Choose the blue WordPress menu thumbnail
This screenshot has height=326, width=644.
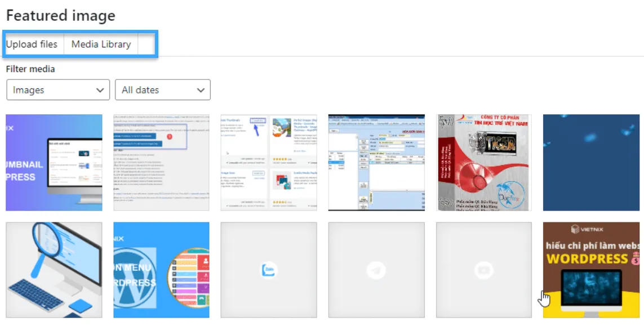click(161, 270)
